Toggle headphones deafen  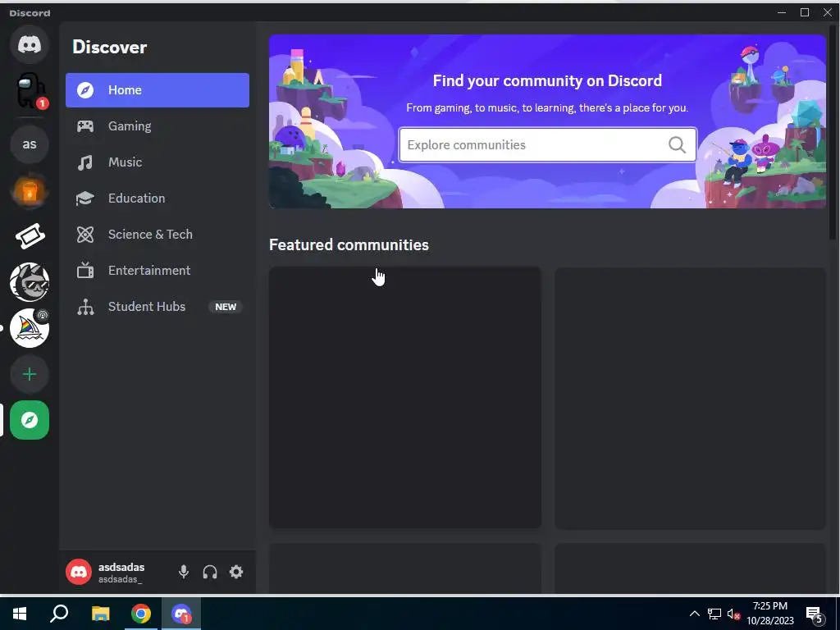[210, 572]
